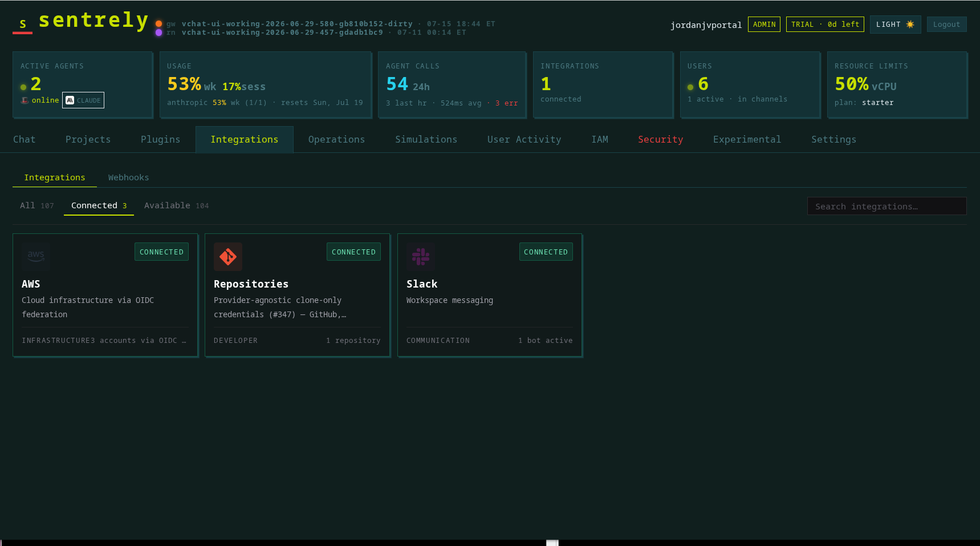Viewport: 980px width, 546px height.
Task: Click 'Workspace messaging' description
Action: point(450,300)
